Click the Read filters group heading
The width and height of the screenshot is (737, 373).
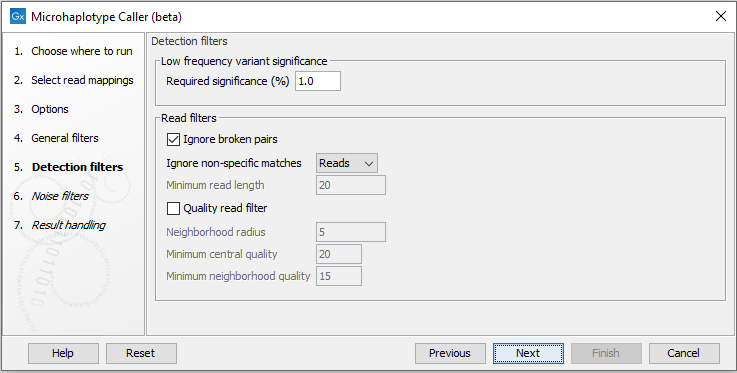click(188, 118)
